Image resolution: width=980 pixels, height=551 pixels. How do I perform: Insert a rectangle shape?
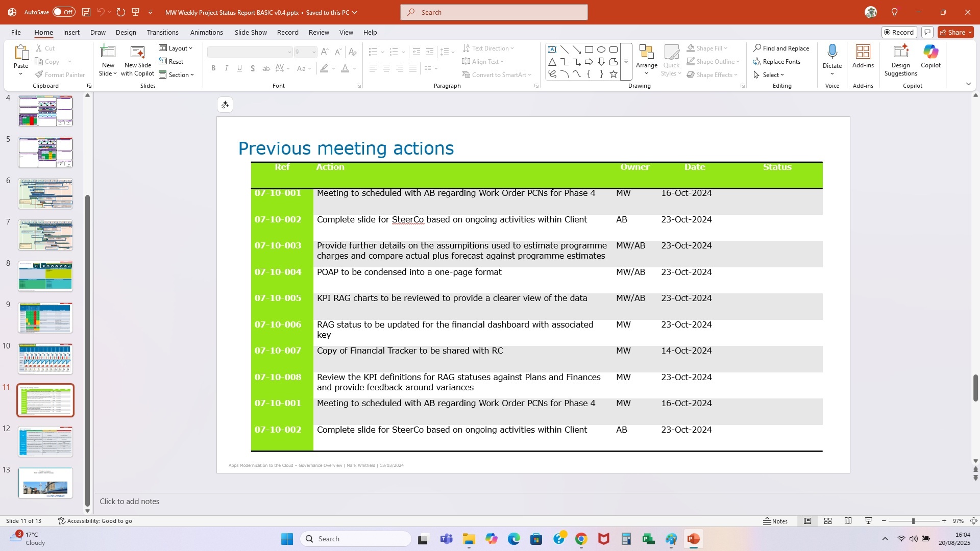(x=589, y=49)
